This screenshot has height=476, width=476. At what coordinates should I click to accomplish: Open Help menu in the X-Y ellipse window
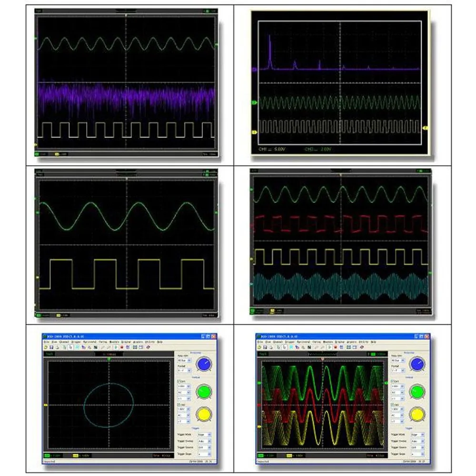tap(160, 342)
